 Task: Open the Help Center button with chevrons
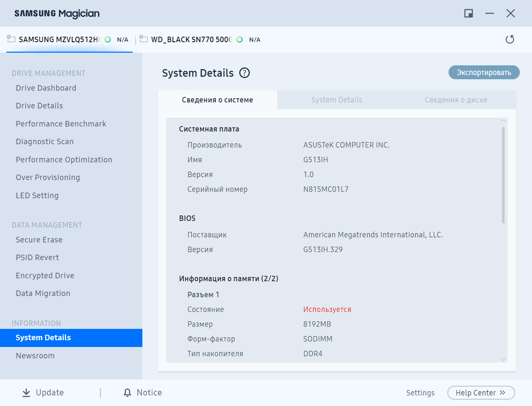(481, 393)
